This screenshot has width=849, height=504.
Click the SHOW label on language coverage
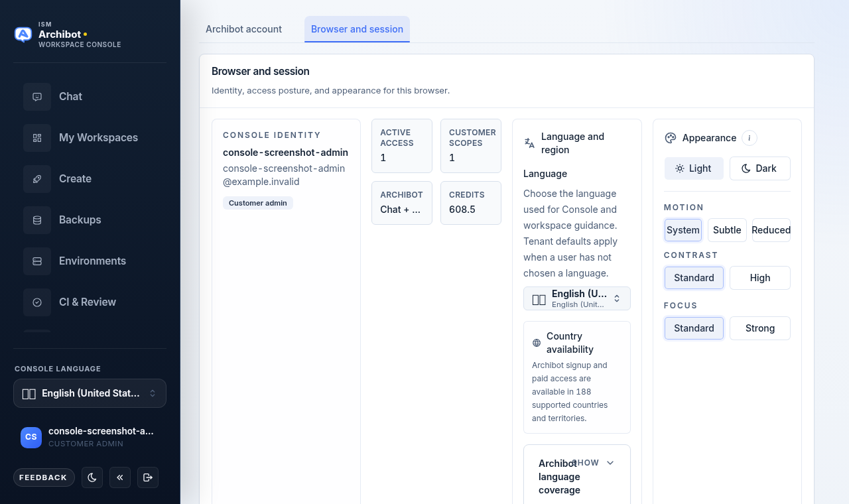click(x=586, y=463)
